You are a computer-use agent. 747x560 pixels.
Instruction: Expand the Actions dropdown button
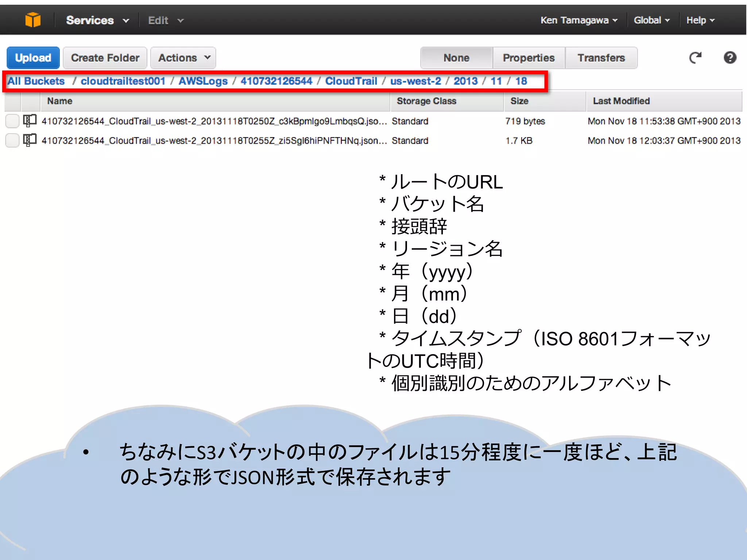click(x=183, y=58)
